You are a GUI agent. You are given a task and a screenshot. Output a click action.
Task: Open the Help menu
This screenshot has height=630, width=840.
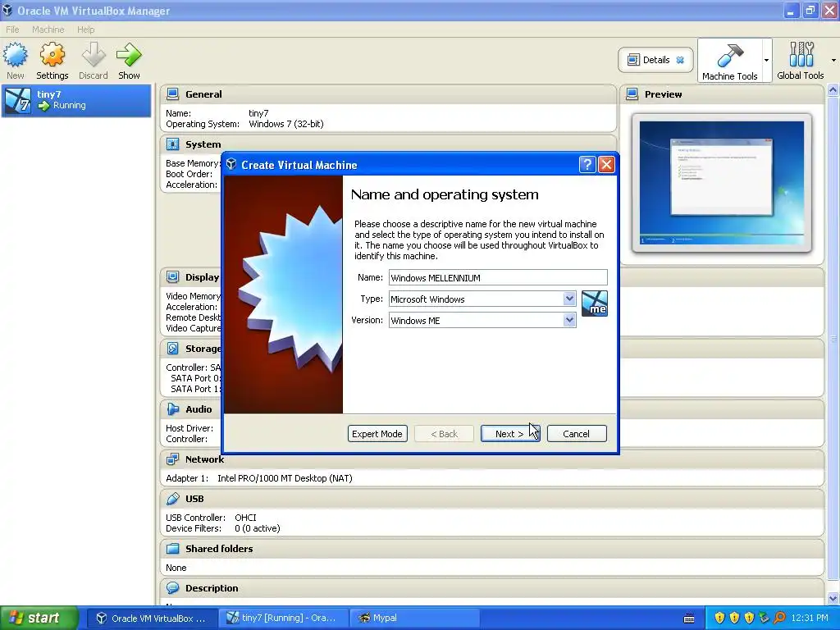pos(85,30)
